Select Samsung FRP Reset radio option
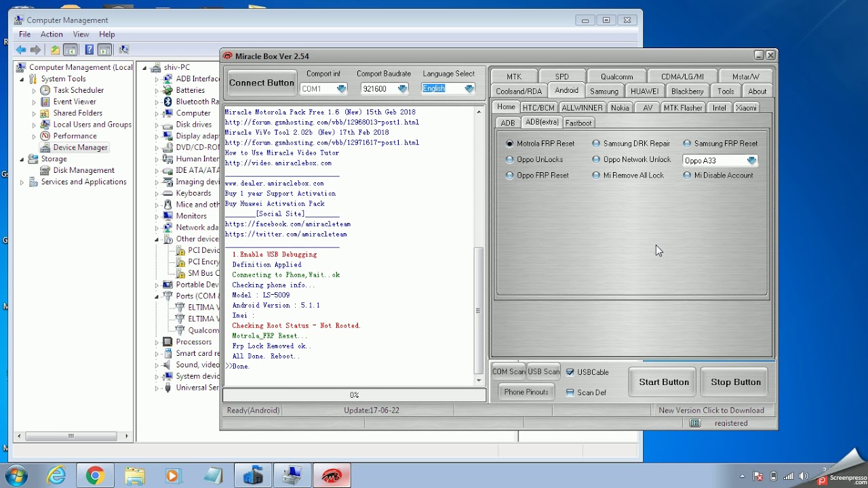This screenshot has height=488, width=868. pos(687,144)
